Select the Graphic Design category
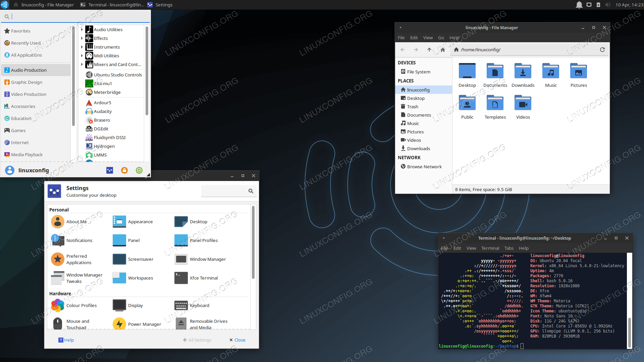Viewport: 644px width, 362px height. 36,82
